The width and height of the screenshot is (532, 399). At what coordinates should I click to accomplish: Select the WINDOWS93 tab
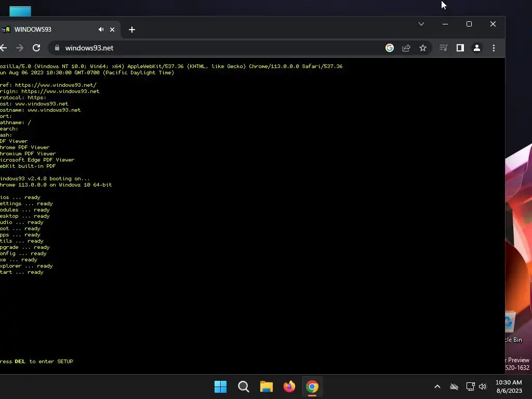59,30
